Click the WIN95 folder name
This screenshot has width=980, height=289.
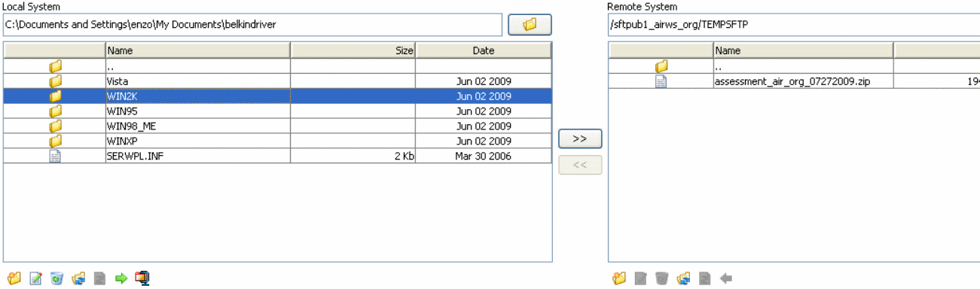121,111
